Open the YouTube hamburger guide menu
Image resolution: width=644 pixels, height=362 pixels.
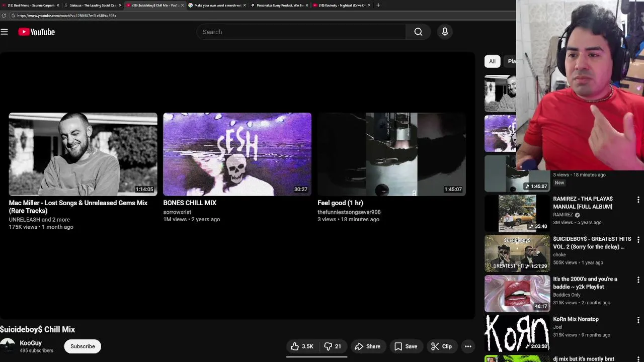pyautogui.click(x=5, y=32)
